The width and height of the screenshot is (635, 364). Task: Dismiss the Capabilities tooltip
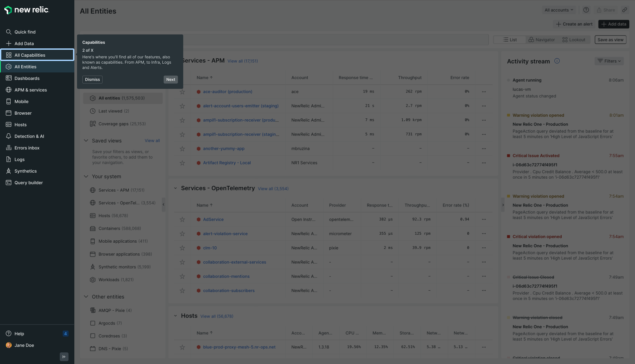92,80
